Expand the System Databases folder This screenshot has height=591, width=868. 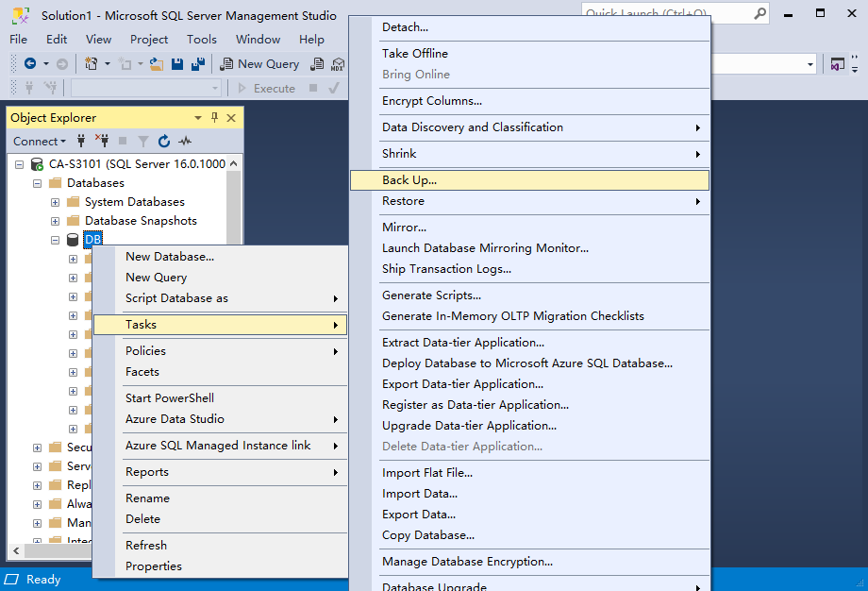coord(56,202)
